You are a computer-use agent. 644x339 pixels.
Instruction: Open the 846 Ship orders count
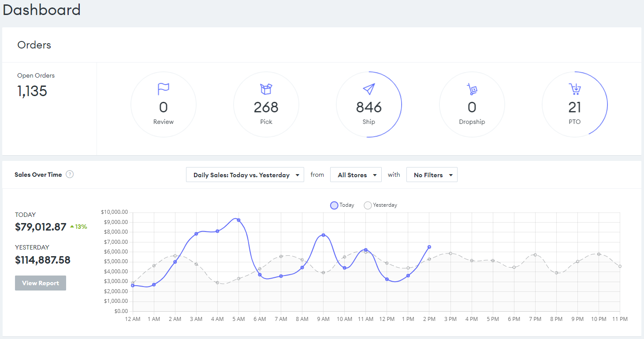pyautogui.click(x=369, y=107)
